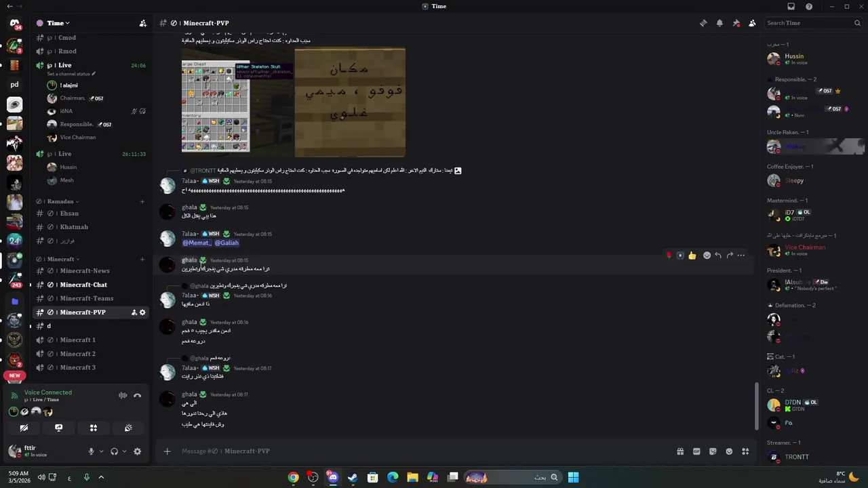Viewport: 868px width, 488px height.
Task: Open the Minecraft sign image
Action: click(350, 102)
